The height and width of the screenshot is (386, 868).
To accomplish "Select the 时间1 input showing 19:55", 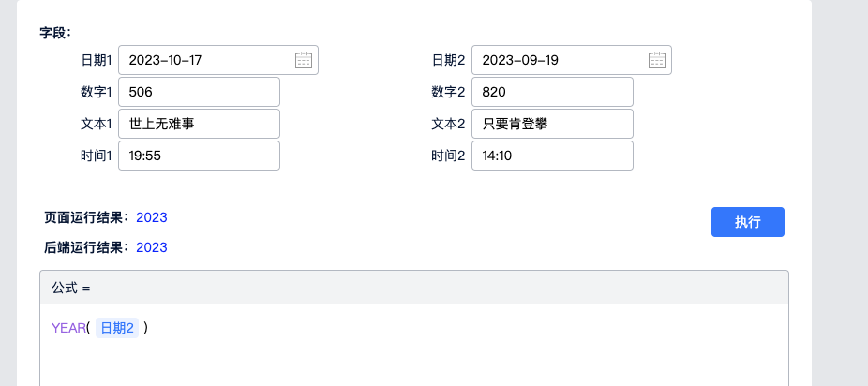I will click(x=199, y=156).
